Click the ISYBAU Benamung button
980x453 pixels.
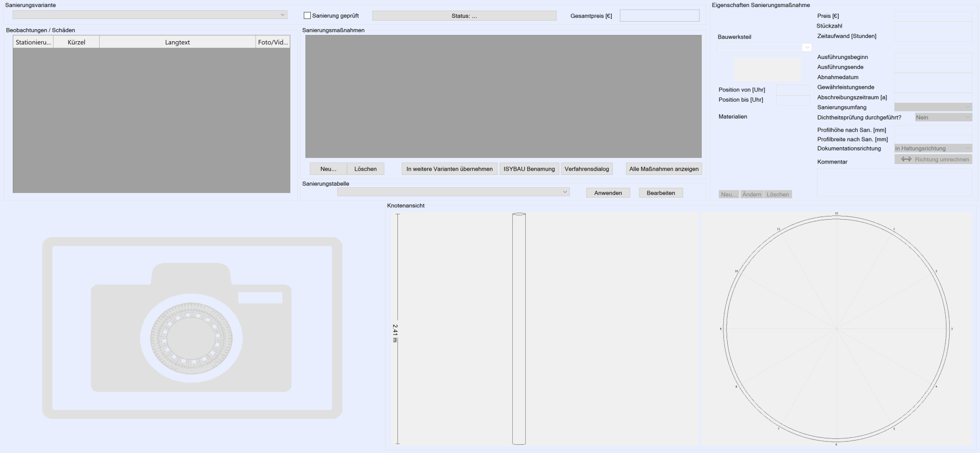(x=529, y=169)
